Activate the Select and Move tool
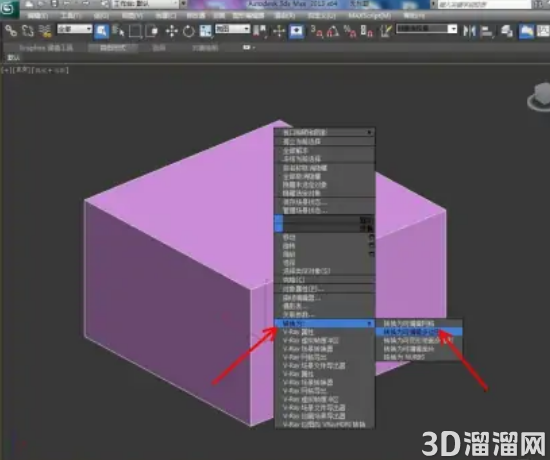The image size is (550, 460). coord(172,31)
